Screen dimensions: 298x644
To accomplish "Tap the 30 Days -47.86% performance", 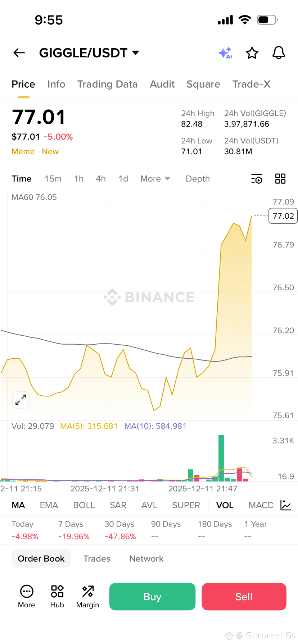I will pos(120,530).
